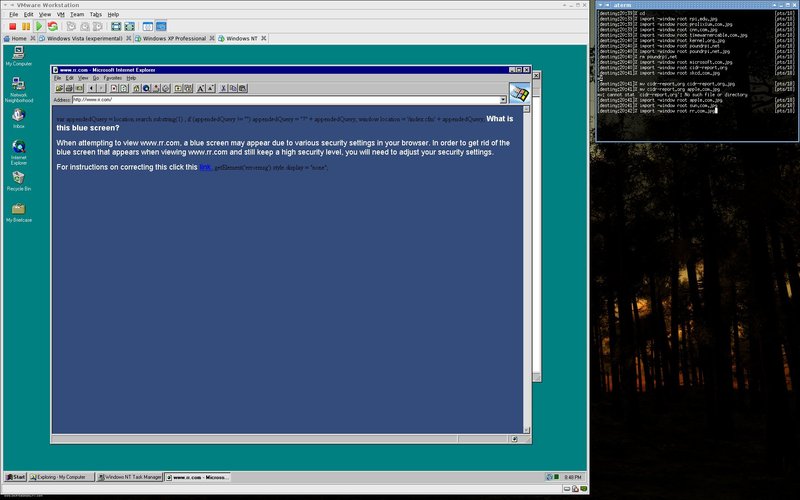Select Internet Explorer desktop icon
Image resolution: width=800 pixels, height=500 pixels.
coord(19,153)
